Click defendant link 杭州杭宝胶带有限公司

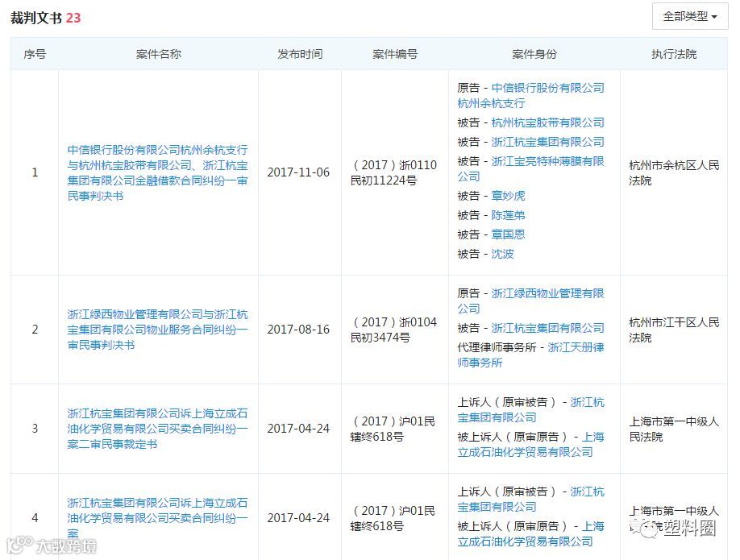pos(548,122)
